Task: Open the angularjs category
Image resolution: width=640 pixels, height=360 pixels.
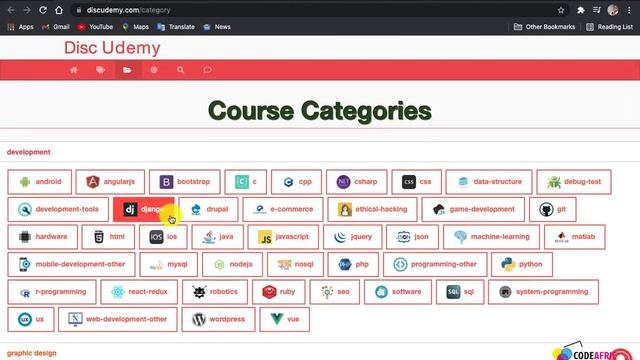Action: point(110,182)
